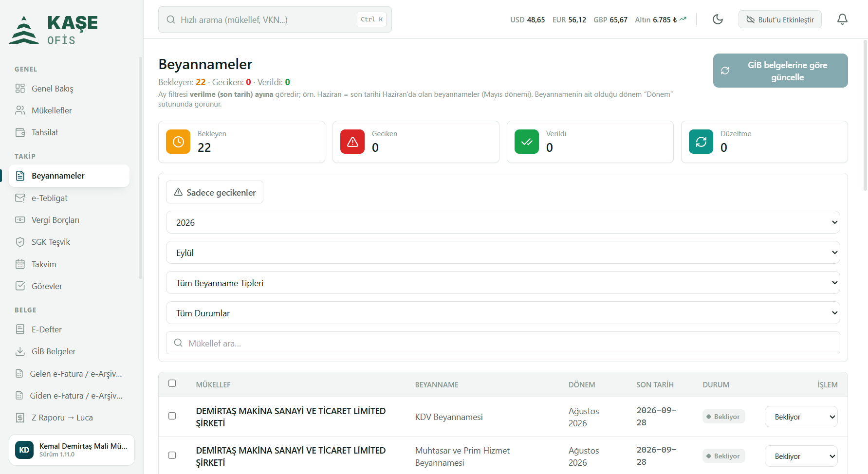Image resolution: width=868 pixels, height=474 pixels.
Task: Expand Tüm Beyanname Tipleri dropdown
Action: (x=503, y=283)
